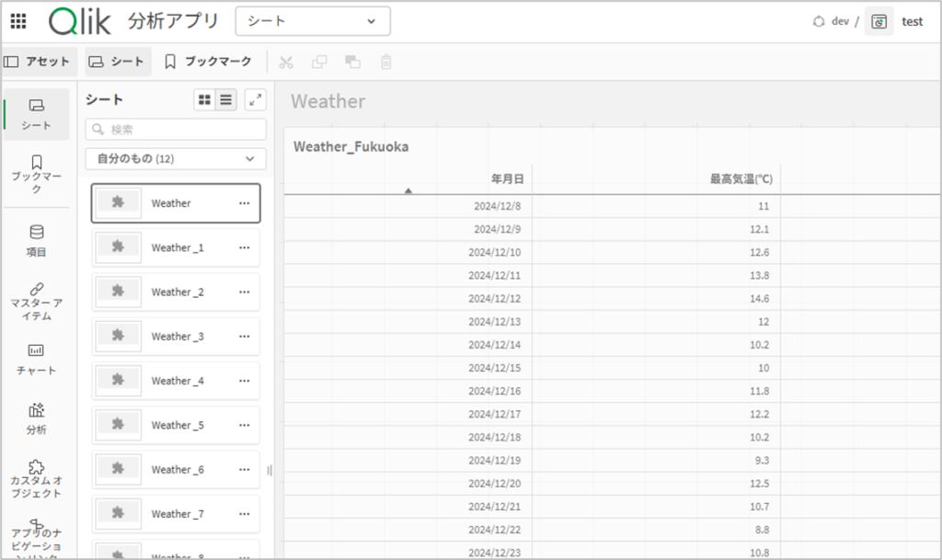Click the panel resize handle divider

click(x=270, y=470)
